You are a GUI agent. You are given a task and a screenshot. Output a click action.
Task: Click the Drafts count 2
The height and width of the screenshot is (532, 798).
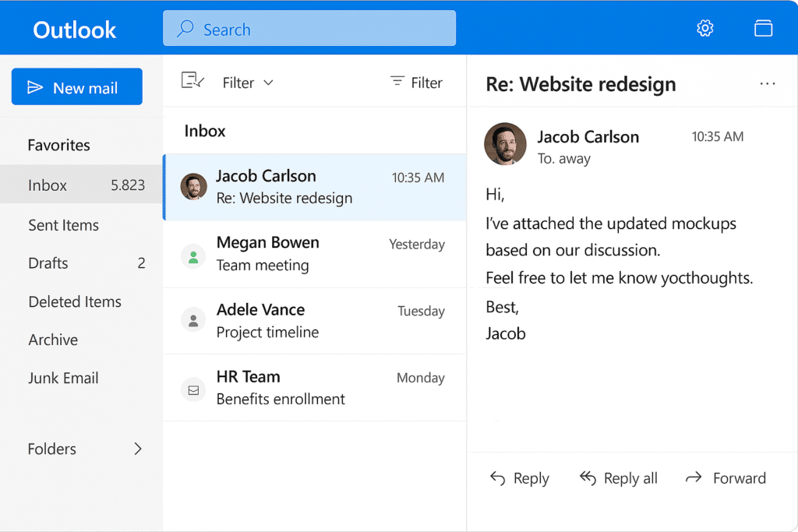point(142,263)
